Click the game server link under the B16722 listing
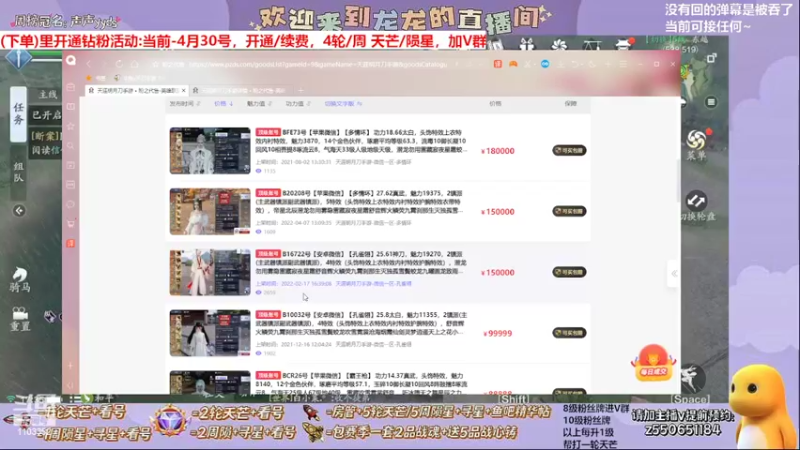The image size is (800, 450). (x=373, y=284)
